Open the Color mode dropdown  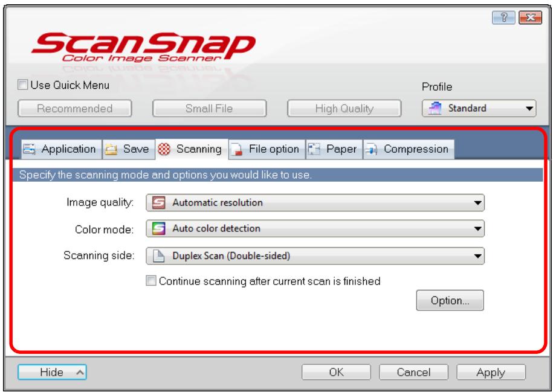[315, 228]
